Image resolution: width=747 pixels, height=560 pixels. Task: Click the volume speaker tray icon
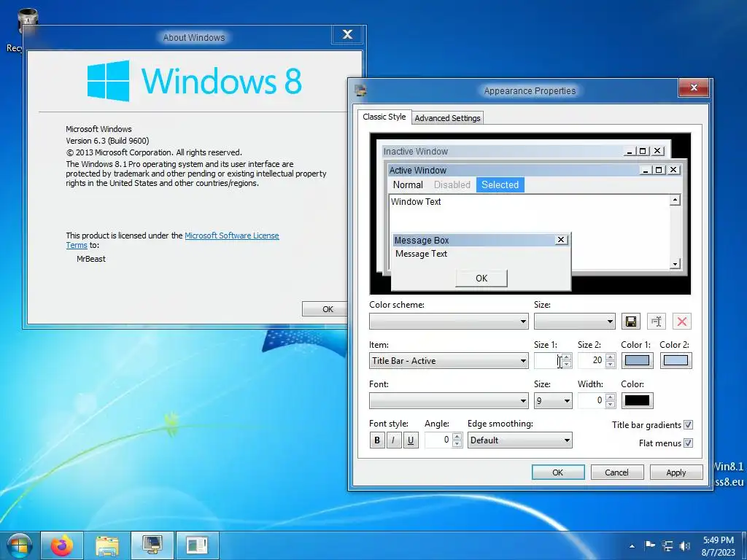point(685,545)
